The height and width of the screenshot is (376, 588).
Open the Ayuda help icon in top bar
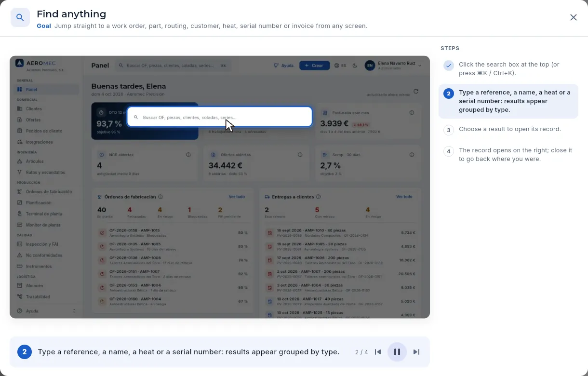tap(283, 66)
